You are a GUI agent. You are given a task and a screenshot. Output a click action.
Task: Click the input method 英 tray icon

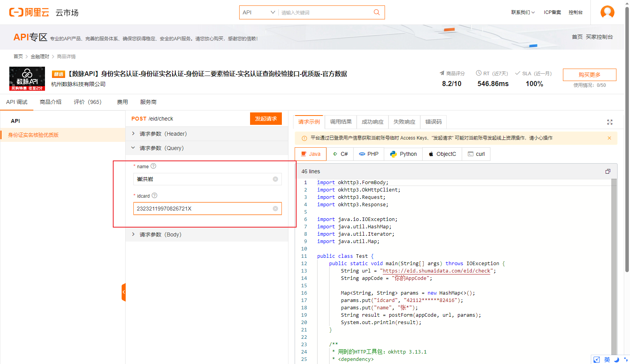coord(607,360)
